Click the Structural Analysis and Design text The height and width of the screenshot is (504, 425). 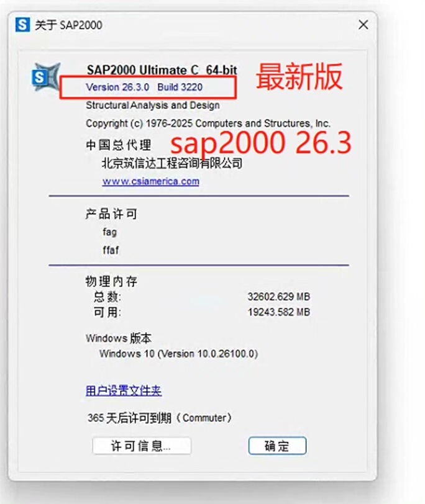(153, 106)
